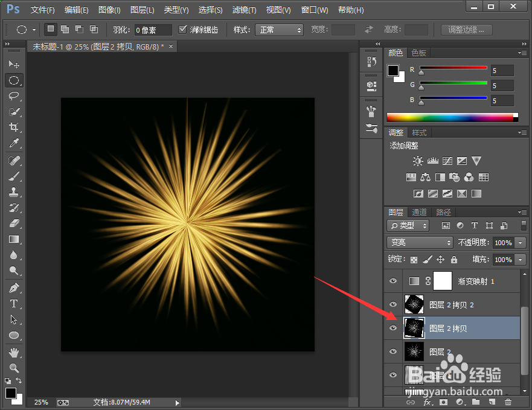Click the Delete layer trash icon
Screen dimensions: 532x410
click(x=508, y=402)
